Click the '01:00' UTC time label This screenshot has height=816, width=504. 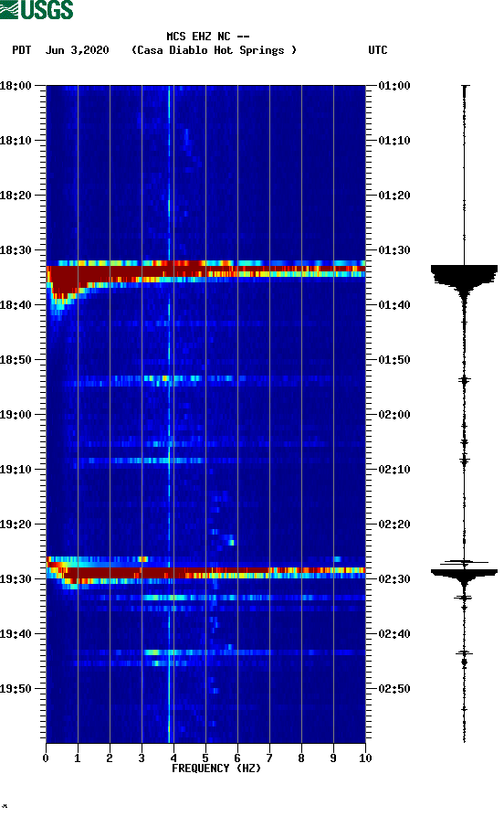394,85
